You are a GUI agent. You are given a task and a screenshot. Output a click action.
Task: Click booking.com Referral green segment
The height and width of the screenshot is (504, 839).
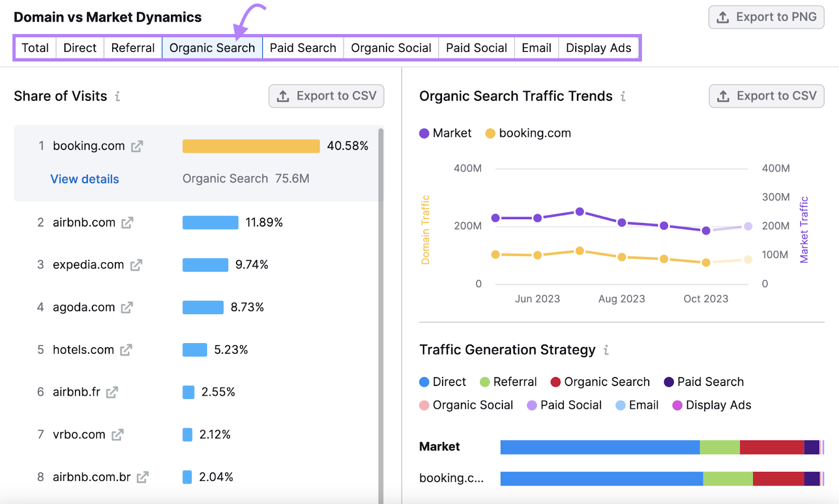click(x=728, y=479)
